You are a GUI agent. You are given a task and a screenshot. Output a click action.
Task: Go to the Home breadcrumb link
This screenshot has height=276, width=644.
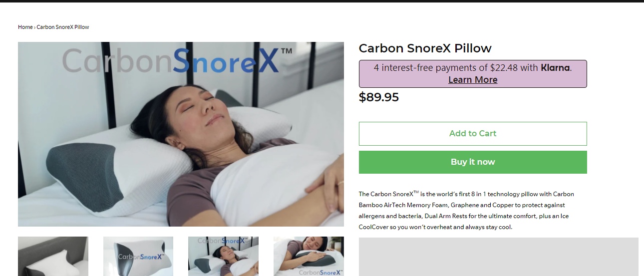tap(25, 27)
